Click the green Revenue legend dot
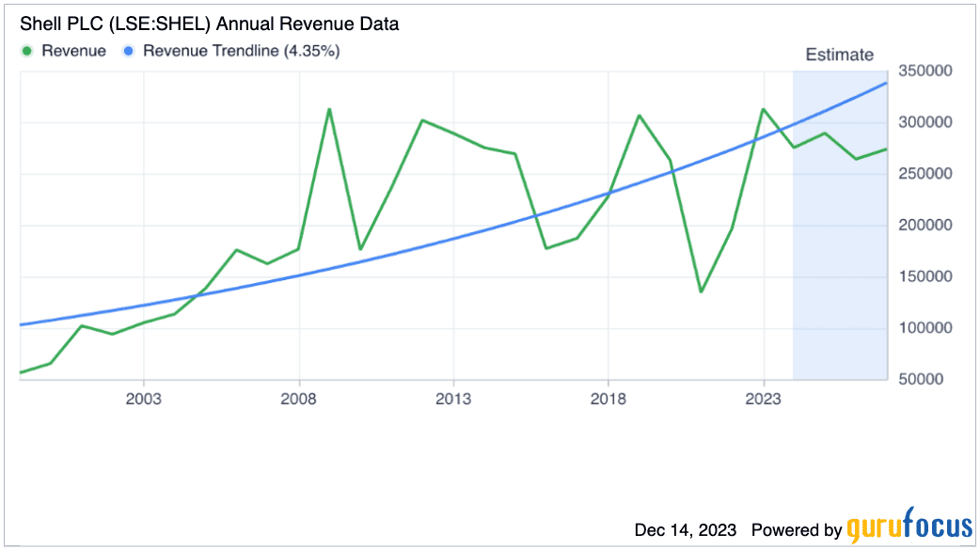Viewport: 980px width, 550px height. (x=27, y=51)
